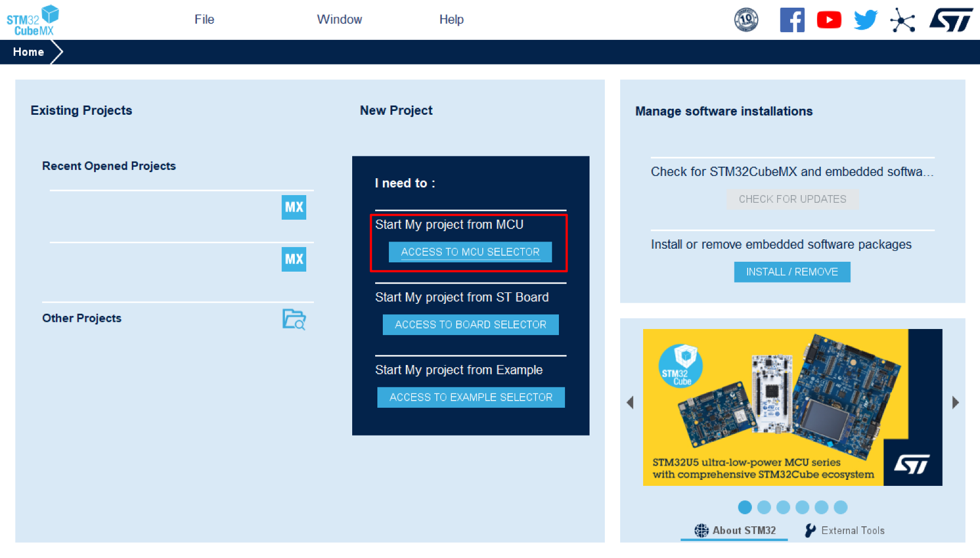This screenshot has width=980, height=558.
Task: Open the Facebook icon link
Action: [x=792, y=20]
